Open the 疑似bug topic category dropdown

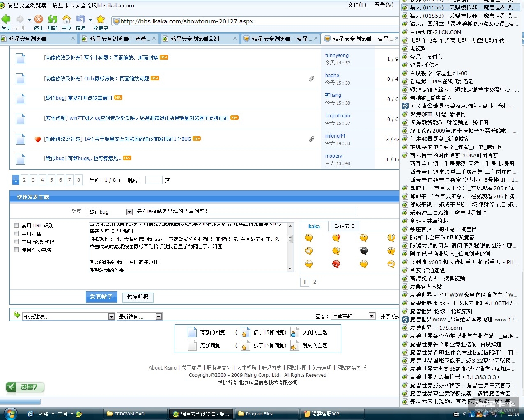click(110, 212)
